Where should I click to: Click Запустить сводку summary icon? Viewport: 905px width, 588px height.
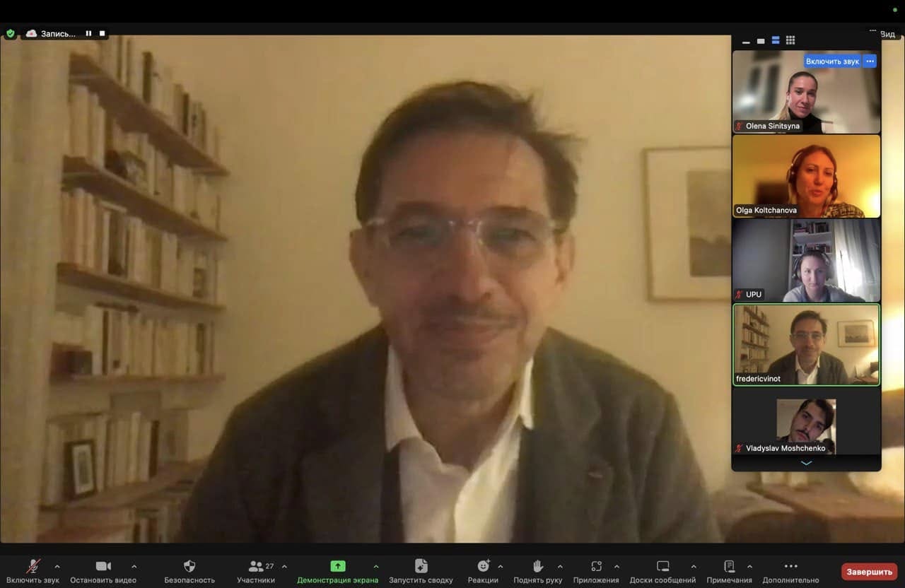(421, 566)
